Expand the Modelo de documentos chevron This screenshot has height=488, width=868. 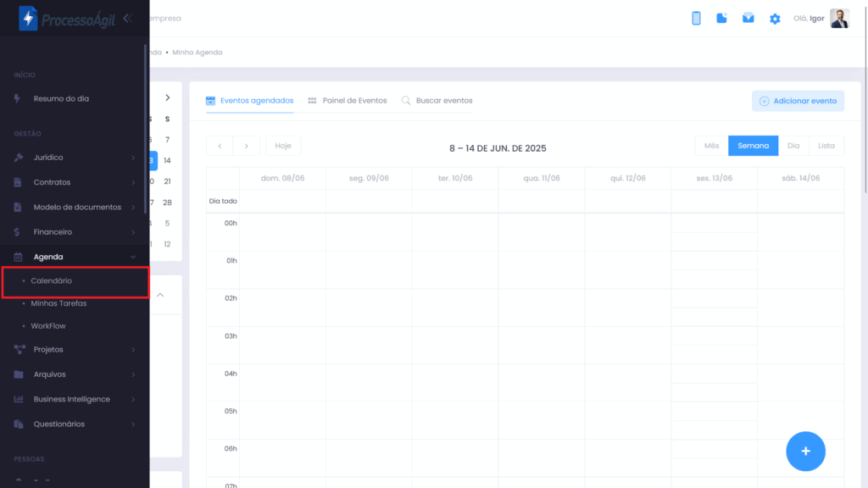(x=133, y=208)
